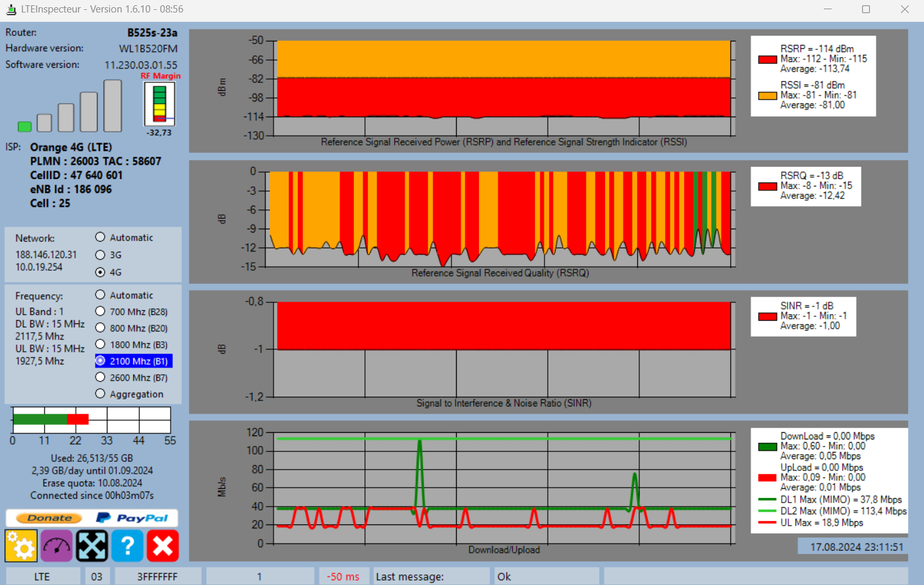This screenshot has height=585, width=924.
Task: Click the Cell : 25 text
Action: (x=50, y=204)
